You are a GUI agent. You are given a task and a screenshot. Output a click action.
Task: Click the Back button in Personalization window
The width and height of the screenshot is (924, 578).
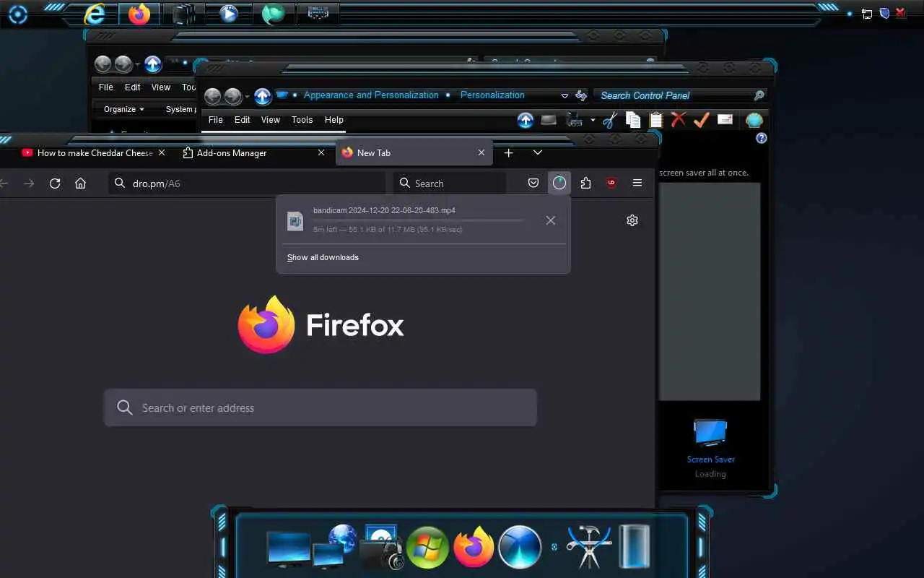[212, 97]
